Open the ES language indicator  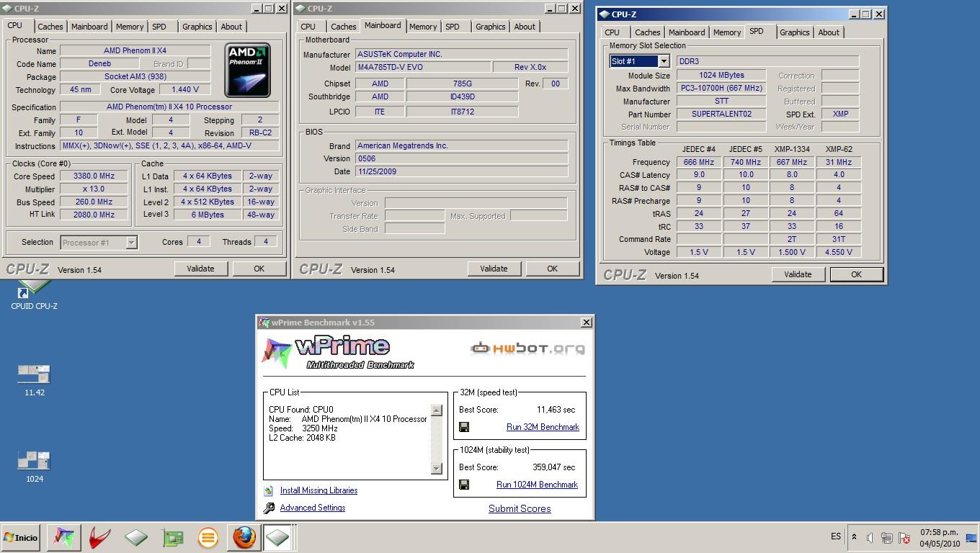point(836,536)
